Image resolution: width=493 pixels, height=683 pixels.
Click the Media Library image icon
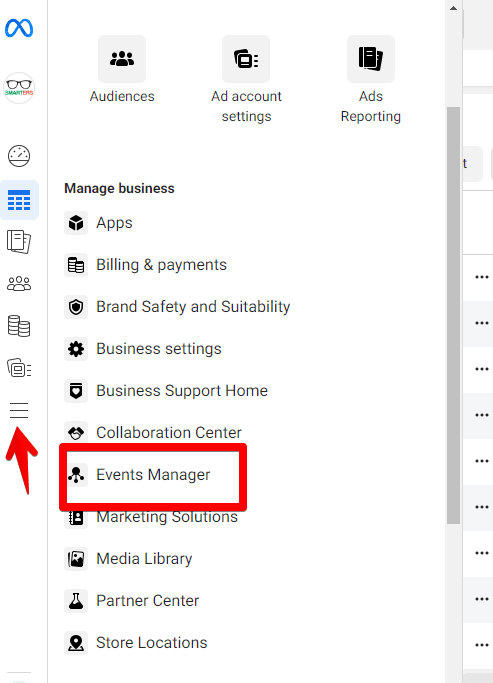click(76, 559)
